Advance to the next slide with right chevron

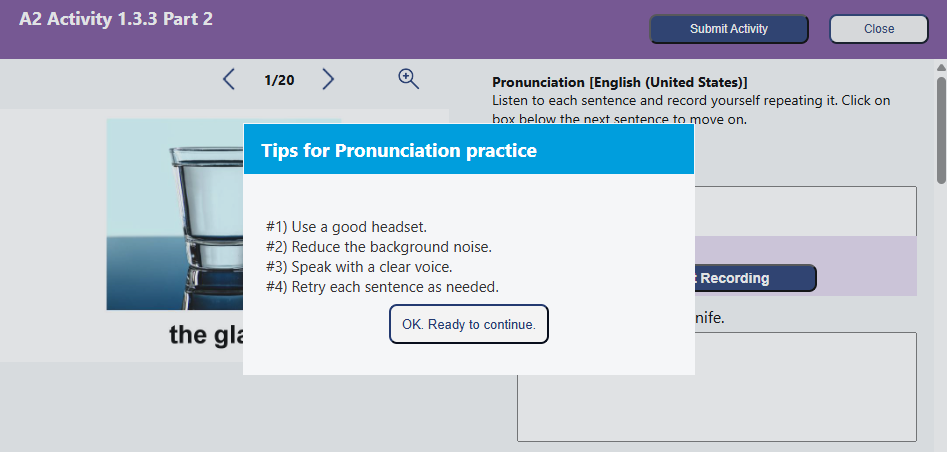pos(328,79)
